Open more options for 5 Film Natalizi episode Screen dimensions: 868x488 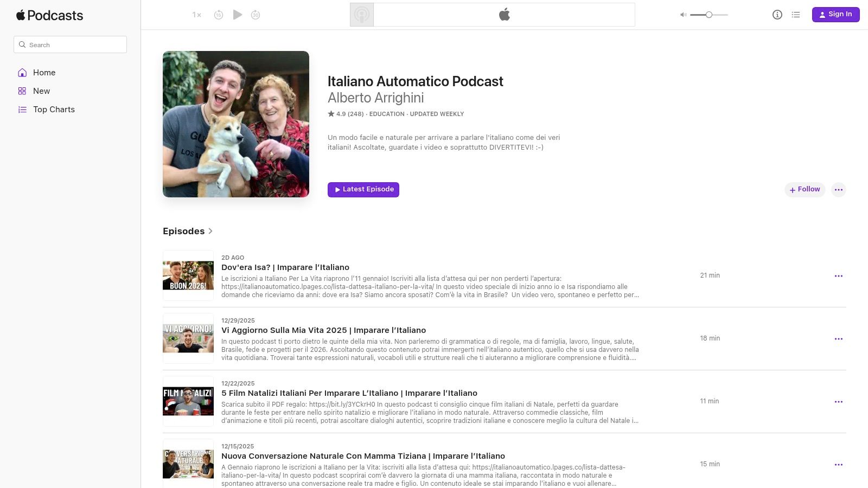tap(839, 401)
